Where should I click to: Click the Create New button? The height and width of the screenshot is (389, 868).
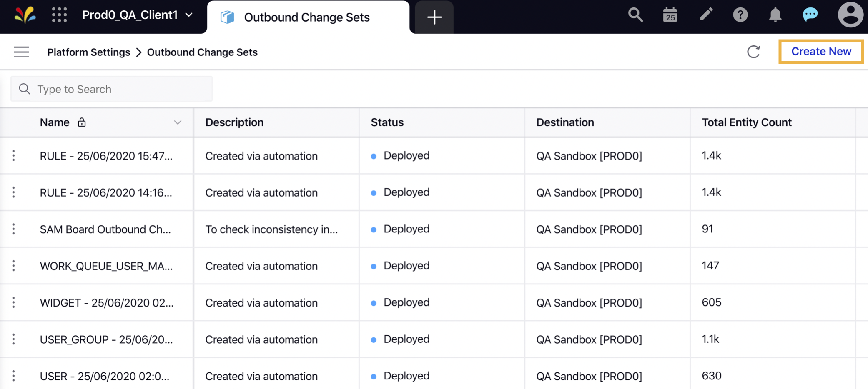click(820, 51)
